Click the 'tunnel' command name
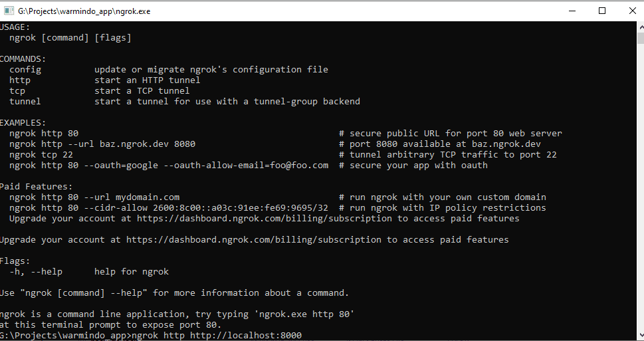Image resolution: width=644 pixels, height=341 pixels. pos(25,102)
